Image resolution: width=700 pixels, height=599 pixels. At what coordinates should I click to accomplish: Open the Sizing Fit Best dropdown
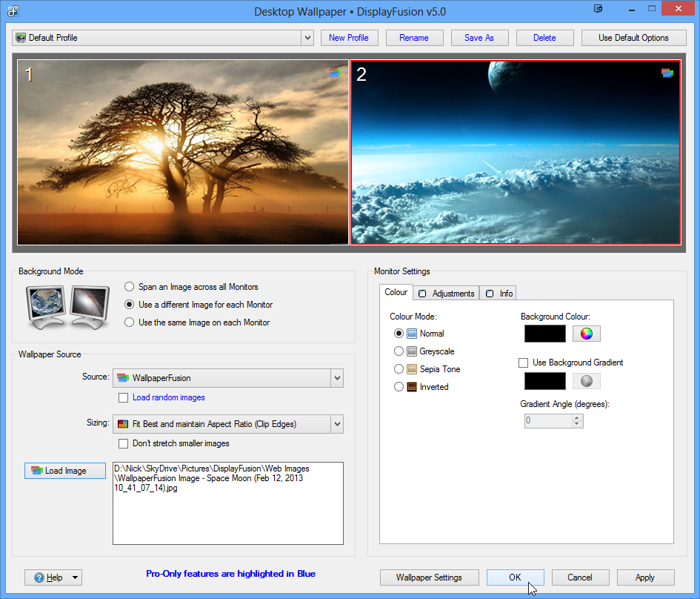(x=337, y=424)
